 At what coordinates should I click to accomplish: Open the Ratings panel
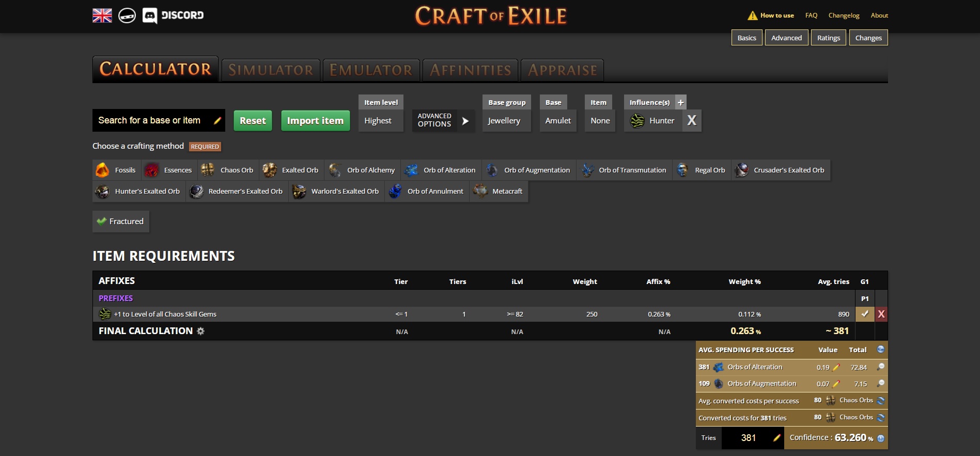tap(829, 38)
